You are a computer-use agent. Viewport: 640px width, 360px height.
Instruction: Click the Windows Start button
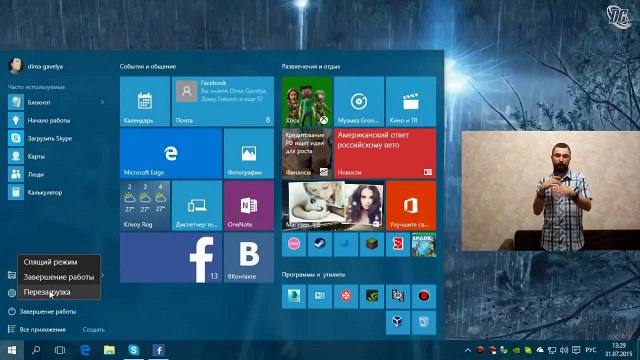[x=12, y=350]
